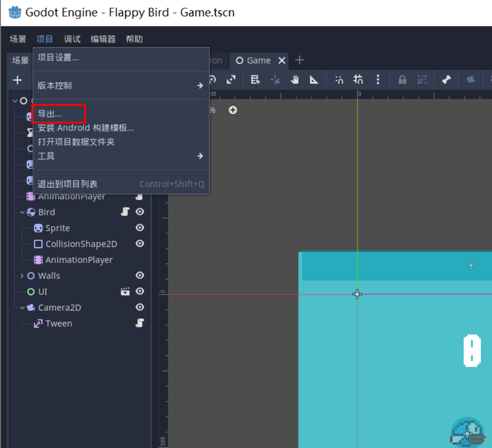Select the Ruler measurement tool
492x448 pixels.
[x=314, y=80]
